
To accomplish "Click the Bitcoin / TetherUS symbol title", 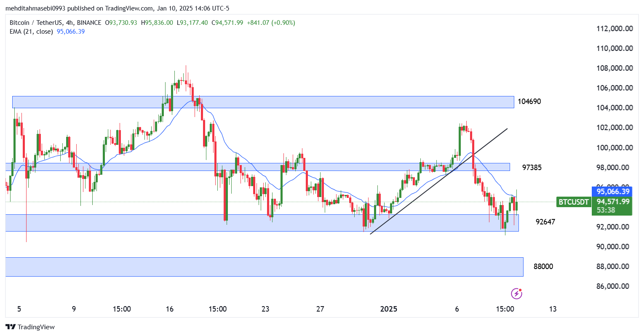I will click(55, 23).
